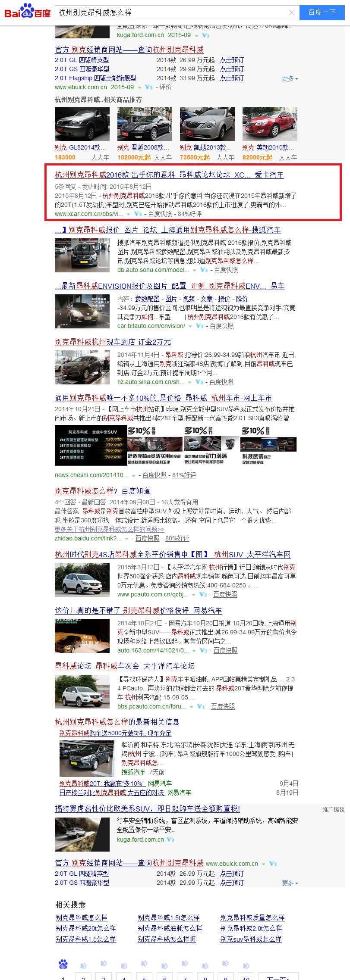Open 日产楼兰对比别克昂科威 大五座的对决
This screenshot has width=350, height=980.
pos(112,793)
